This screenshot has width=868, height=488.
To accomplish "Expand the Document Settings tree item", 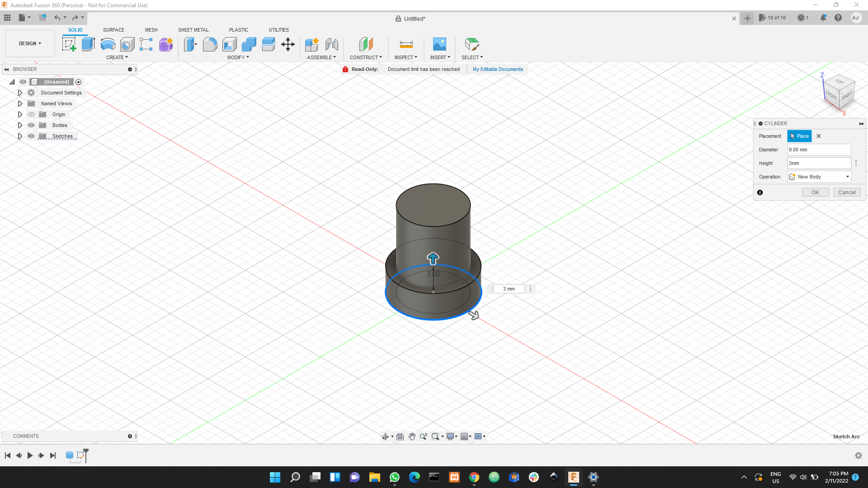I will pyautogui.click(x=19, y=93).
